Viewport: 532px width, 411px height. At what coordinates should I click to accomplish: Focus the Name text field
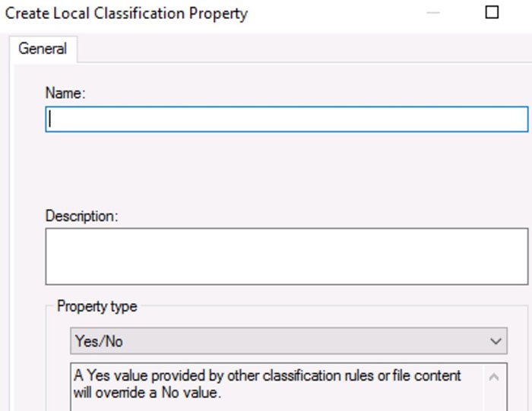[287, 119]
